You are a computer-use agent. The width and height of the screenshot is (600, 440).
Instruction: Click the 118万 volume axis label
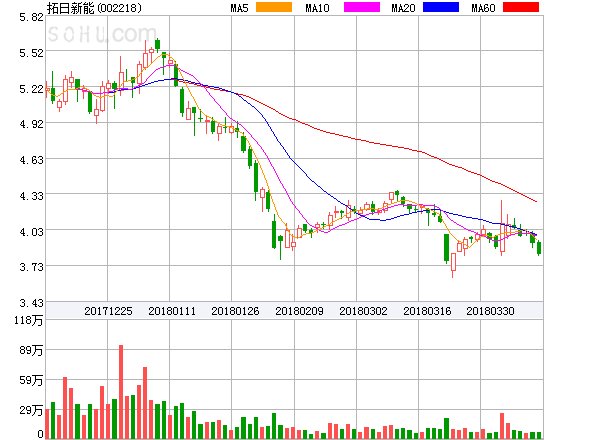pyautogui.click(x=29, y=320)
